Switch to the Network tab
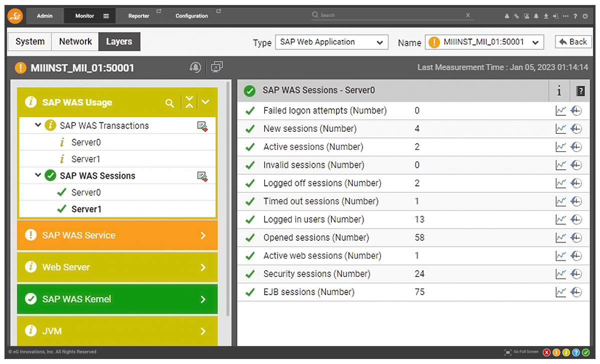600x364 pixels. 75,42
